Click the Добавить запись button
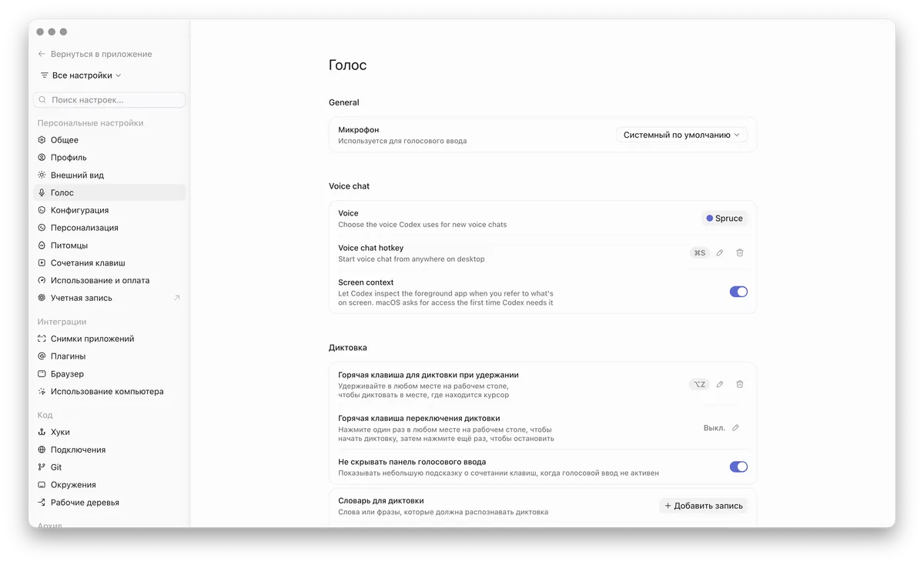Image resolution: width=924 pixels, height=565 pixels. click(x=703, y=506)
